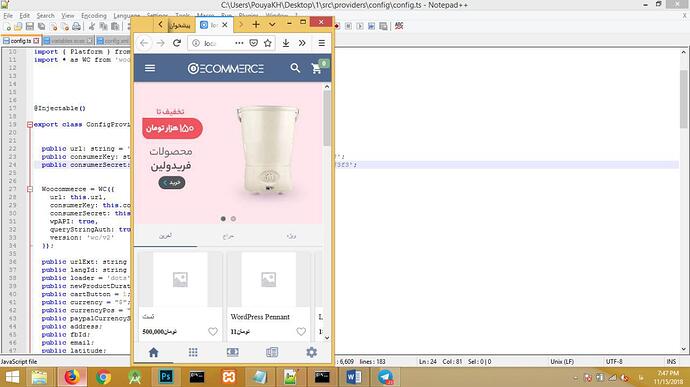Open Firefox page actions three-dot menu
This screenshot has width=690, height=387.
(239, 43)
